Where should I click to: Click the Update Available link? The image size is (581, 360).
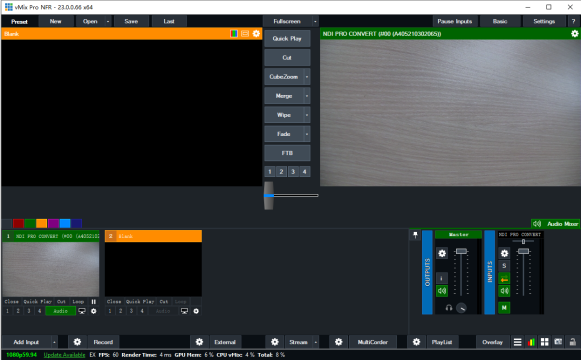tap(64, 355)
